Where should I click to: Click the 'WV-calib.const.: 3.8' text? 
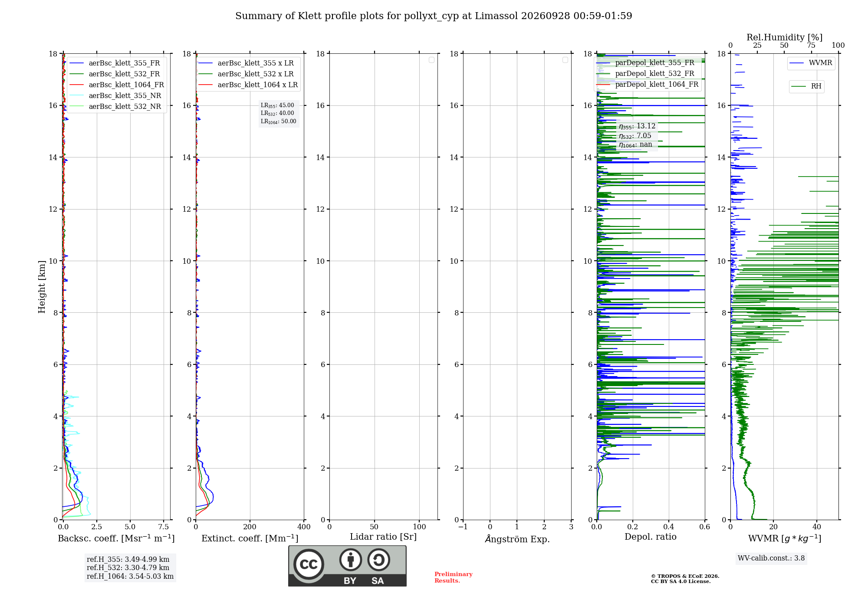(771, 558)
